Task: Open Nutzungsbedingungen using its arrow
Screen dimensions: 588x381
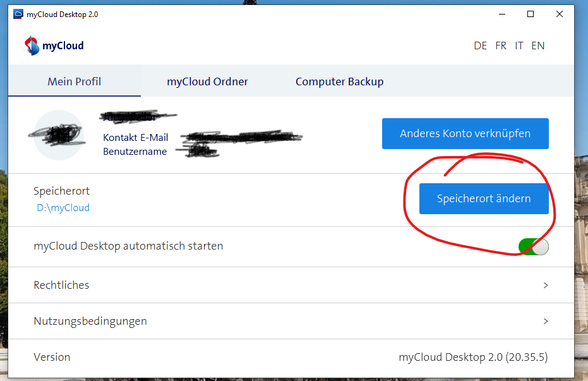Action: (546, 322)
